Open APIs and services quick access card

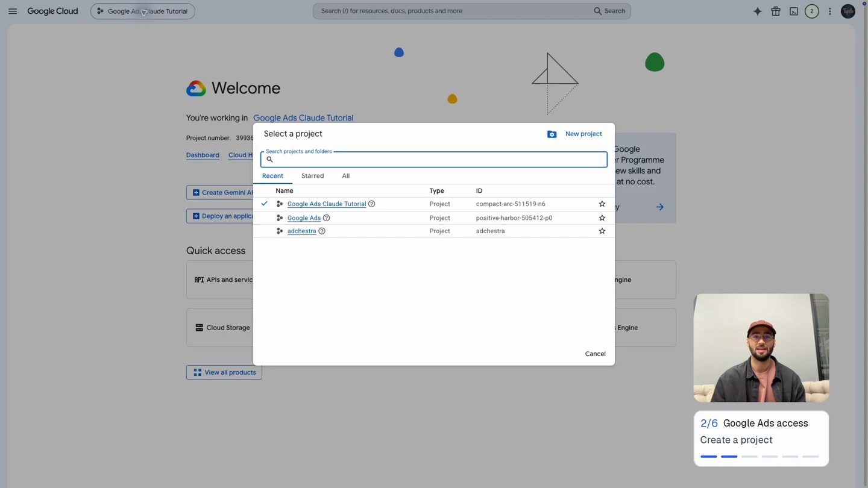220,280
